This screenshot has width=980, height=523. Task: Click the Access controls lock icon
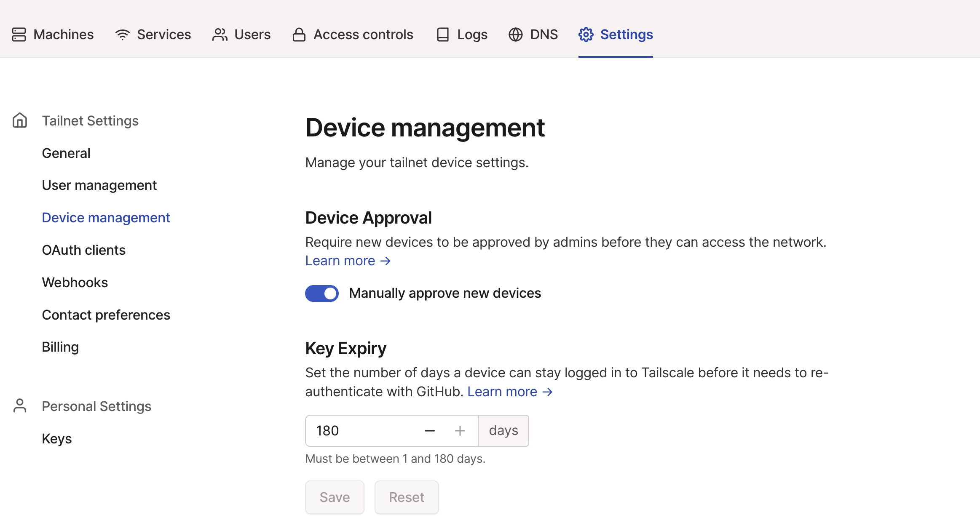pos(299,35)
